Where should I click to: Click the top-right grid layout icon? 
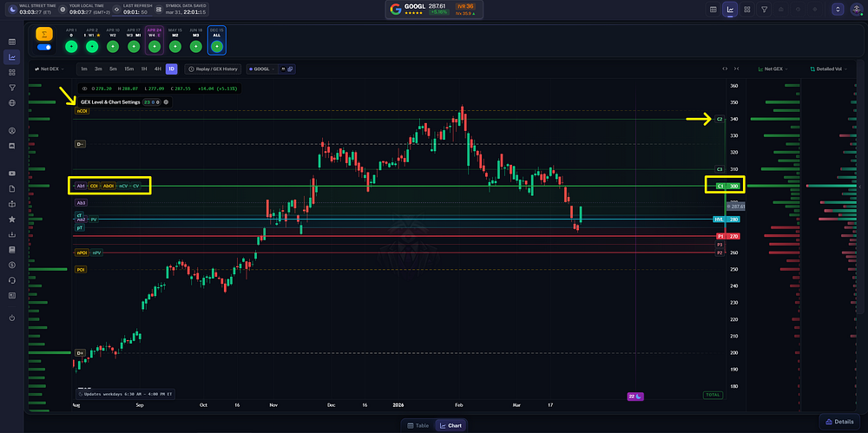pos(747,10)
